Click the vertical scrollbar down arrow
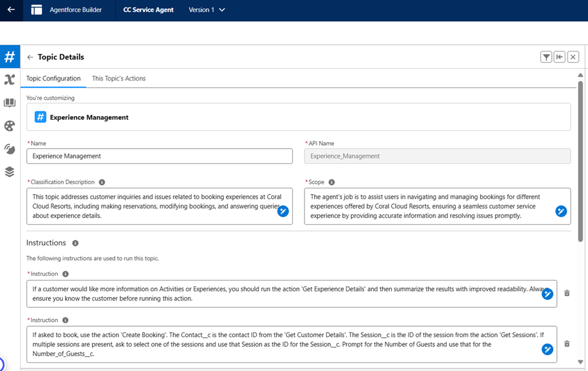 pyautogui.click(x=581, y=362)
